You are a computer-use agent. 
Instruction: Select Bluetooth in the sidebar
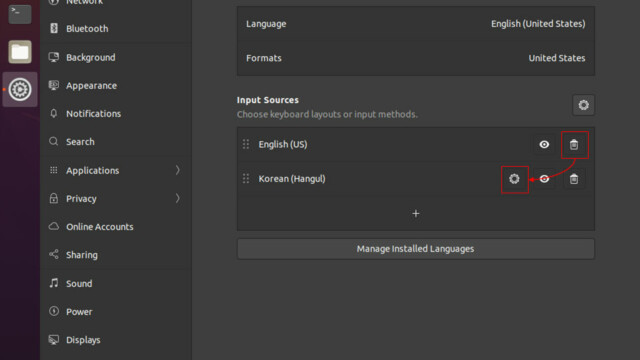[x=116, y=28]
